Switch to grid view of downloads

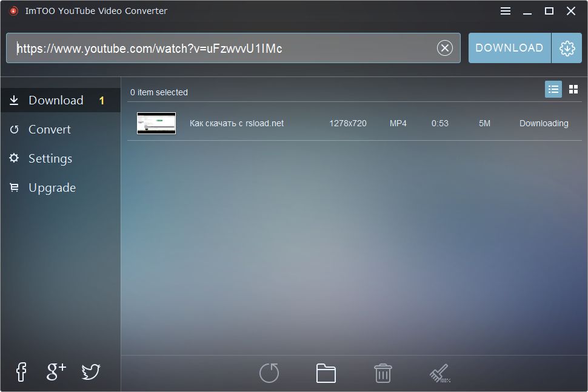coord(573,89)
